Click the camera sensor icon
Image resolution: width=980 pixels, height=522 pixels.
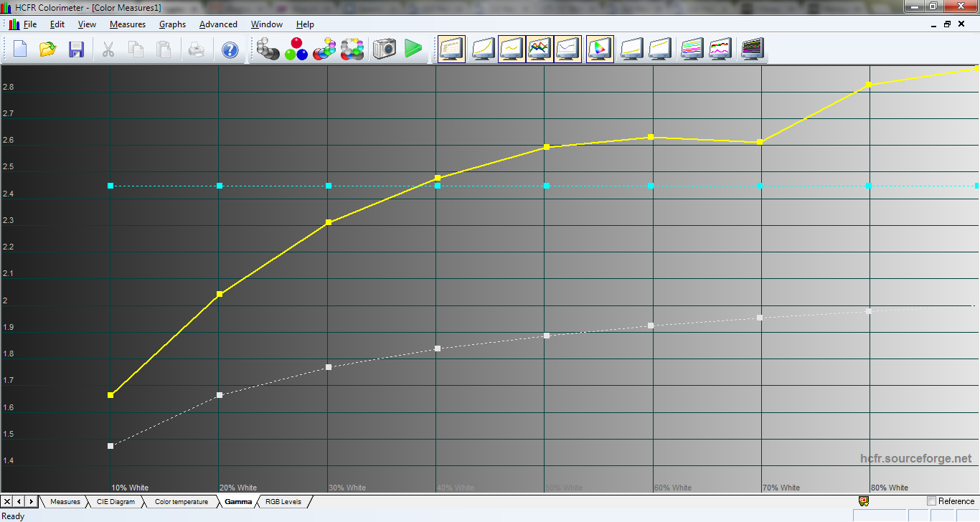pos(385,49)
